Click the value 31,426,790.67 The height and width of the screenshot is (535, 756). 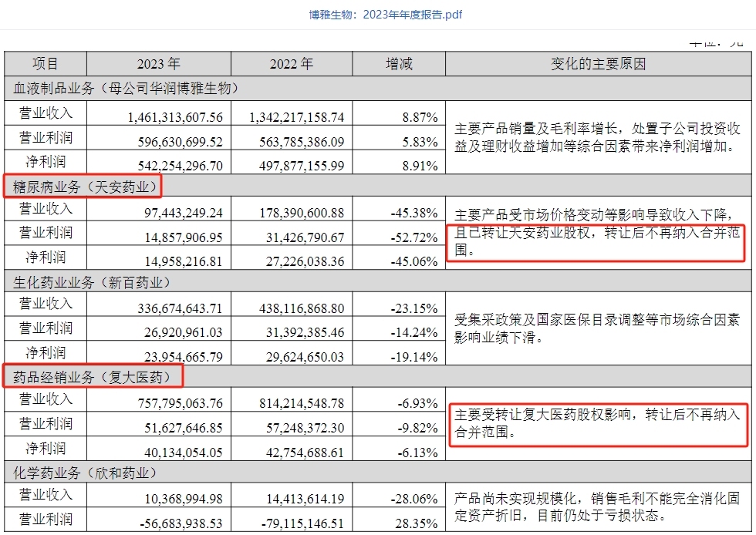305,237
